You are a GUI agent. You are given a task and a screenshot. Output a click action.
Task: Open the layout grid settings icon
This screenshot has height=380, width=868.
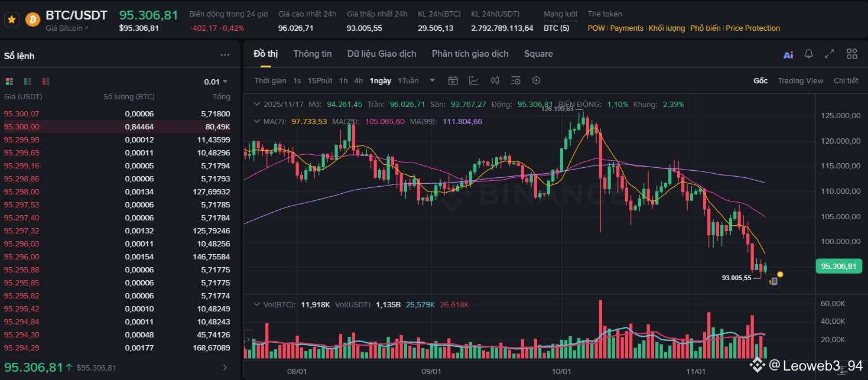pos(851,54)
